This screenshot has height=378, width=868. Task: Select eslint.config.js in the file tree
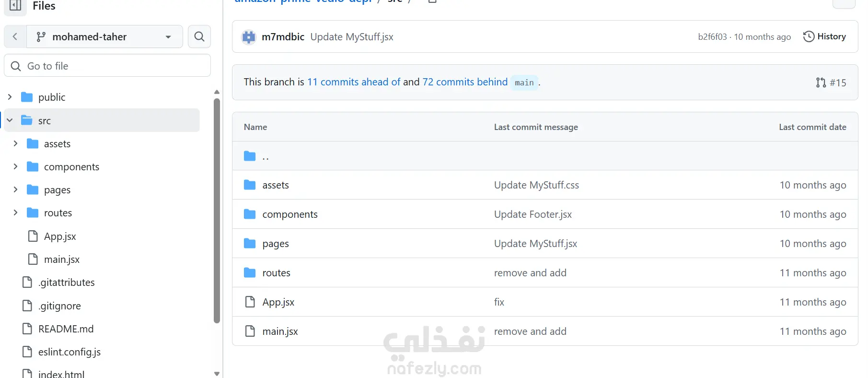click(x=69, y=352)
